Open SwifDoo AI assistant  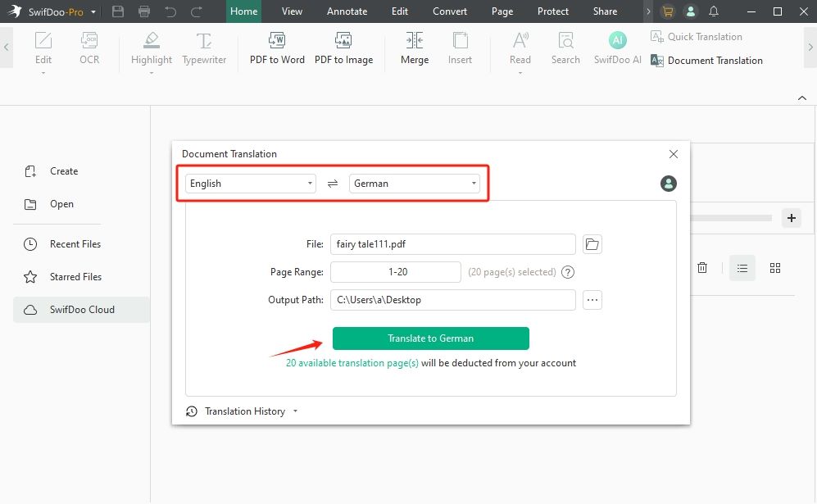point(617,48)
